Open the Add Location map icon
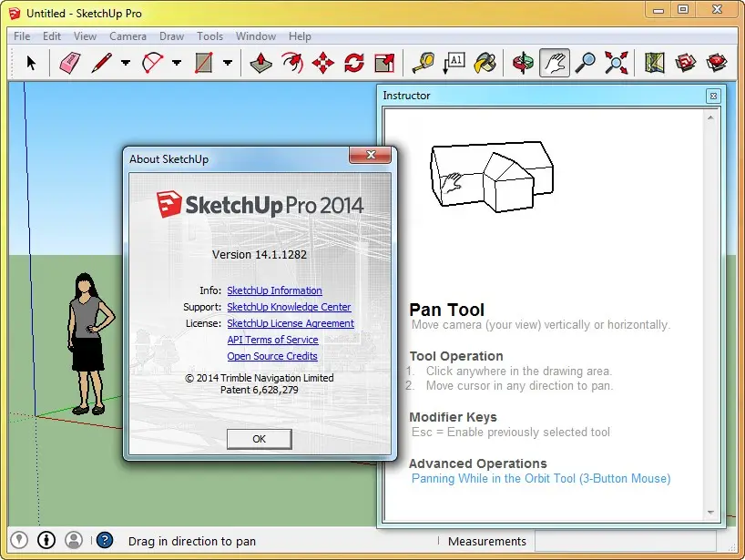 (654, 63)
